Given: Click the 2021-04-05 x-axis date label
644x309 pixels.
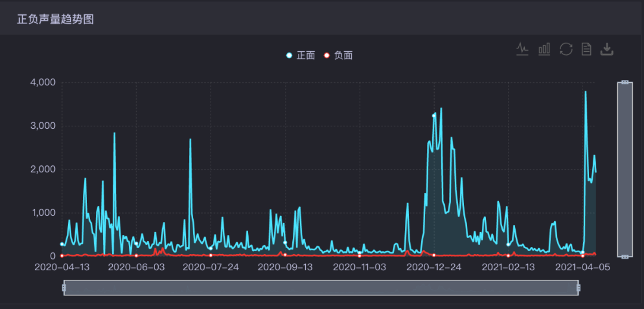Looking at the screenshot, I should (583, 267).
